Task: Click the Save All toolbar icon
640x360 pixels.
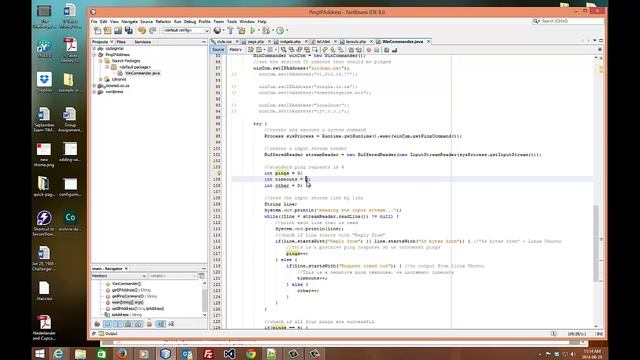Action: coord(129,31)
